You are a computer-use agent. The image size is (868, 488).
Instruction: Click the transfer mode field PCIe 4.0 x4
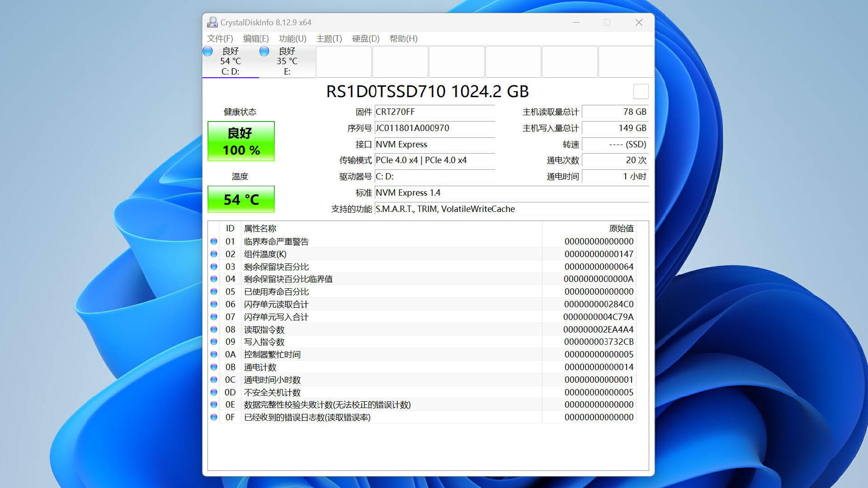tap(434, 160)
